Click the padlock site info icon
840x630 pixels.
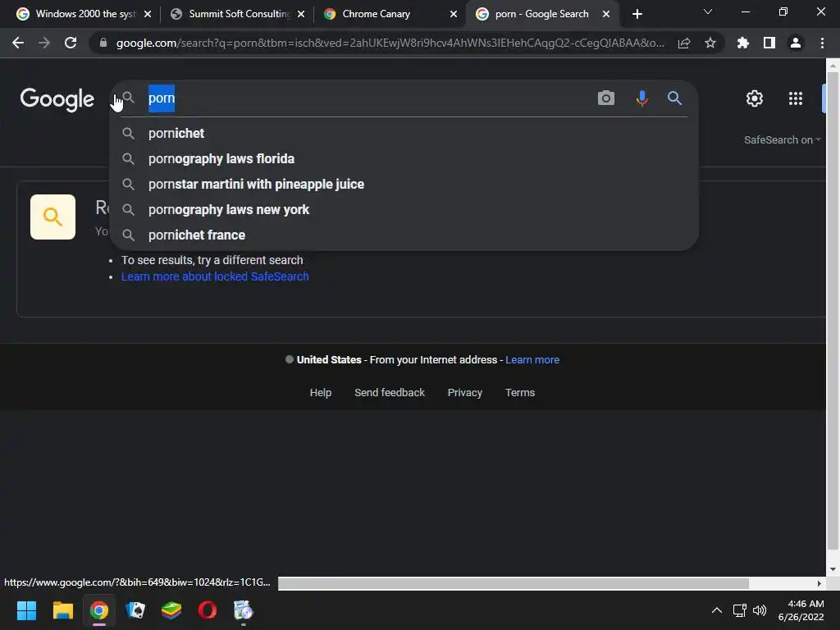[x=103, y=43]
